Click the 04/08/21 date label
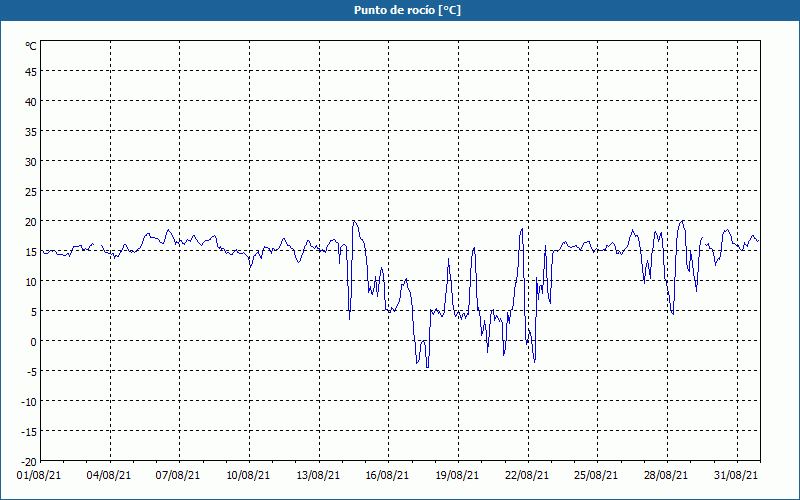This screenshot has height=500, width=800. [109, 476]
